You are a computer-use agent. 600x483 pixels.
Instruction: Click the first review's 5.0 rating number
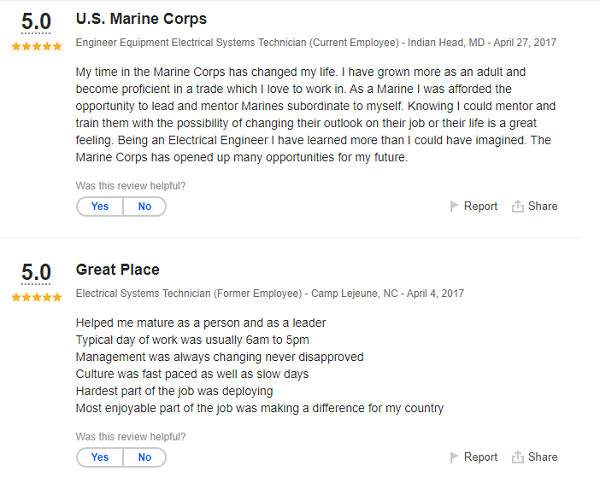(x=36, y=22)
